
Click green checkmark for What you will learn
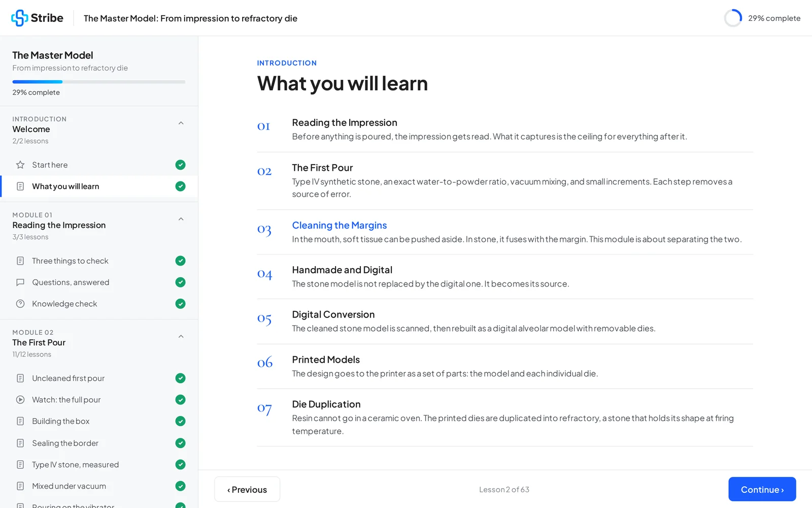180,186
